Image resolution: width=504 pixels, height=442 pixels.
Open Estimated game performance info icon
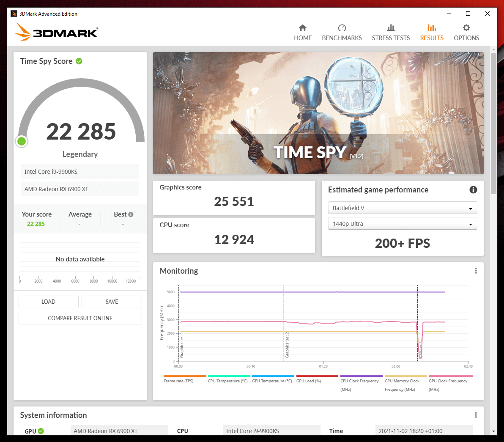click(473, 189)
